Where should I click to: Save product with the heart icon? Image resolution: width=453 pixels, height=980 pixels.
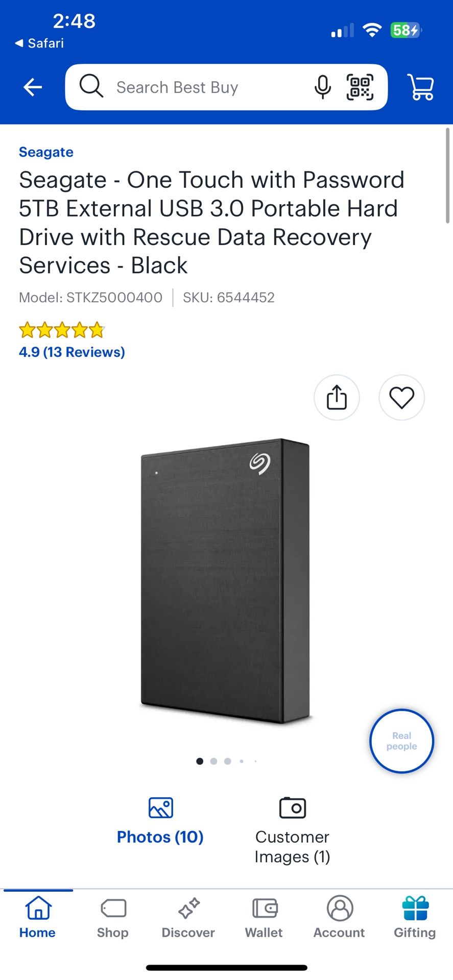pyautogui.click(x=402, y=398)
